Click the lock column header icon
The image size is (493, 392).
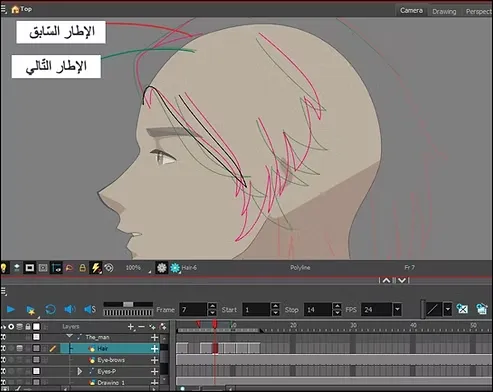[x=28, y=327]
